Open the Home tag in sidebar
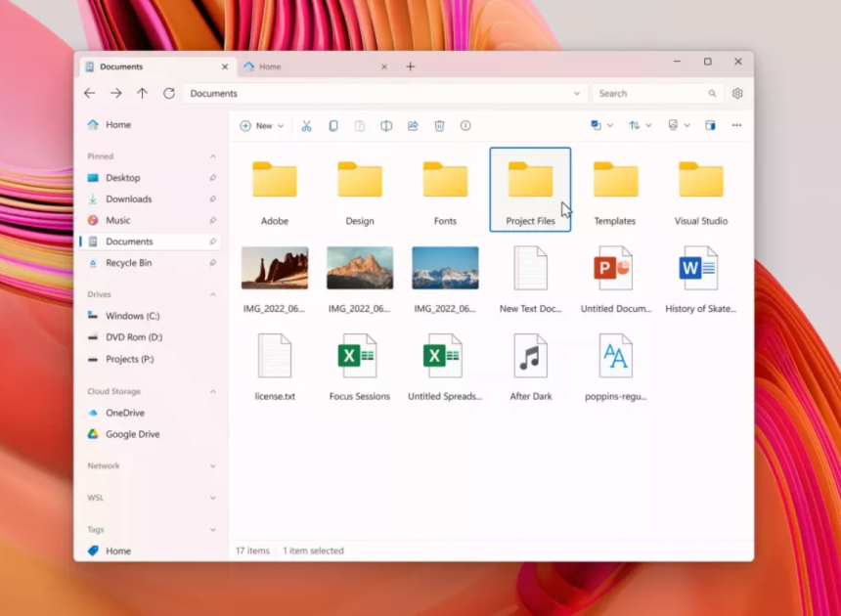Image resolution: width=841 pixels, height=616 pixels. 151,550
